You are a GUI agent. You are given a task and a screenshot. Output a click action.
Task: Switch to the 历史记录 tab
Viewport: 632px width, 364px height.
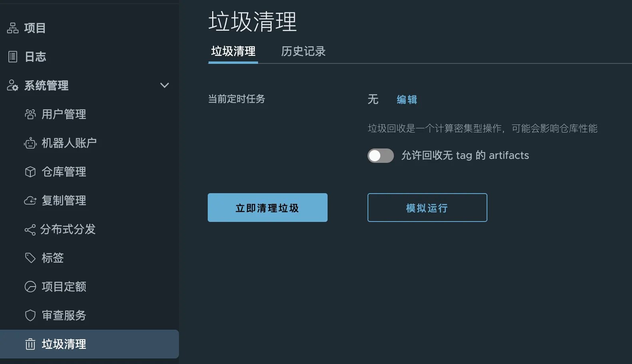pos(303,51)
